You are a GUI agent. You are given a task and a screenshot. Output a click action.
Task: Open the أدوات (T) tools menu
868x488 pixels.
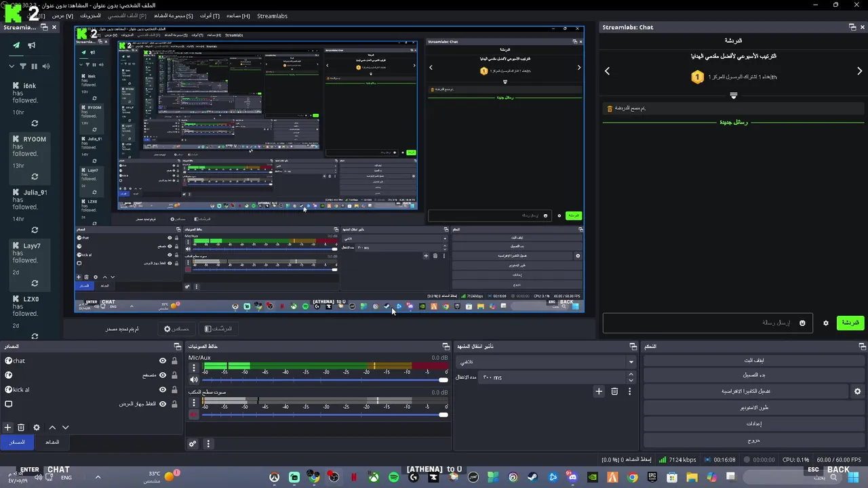click(x=210, y=16)
